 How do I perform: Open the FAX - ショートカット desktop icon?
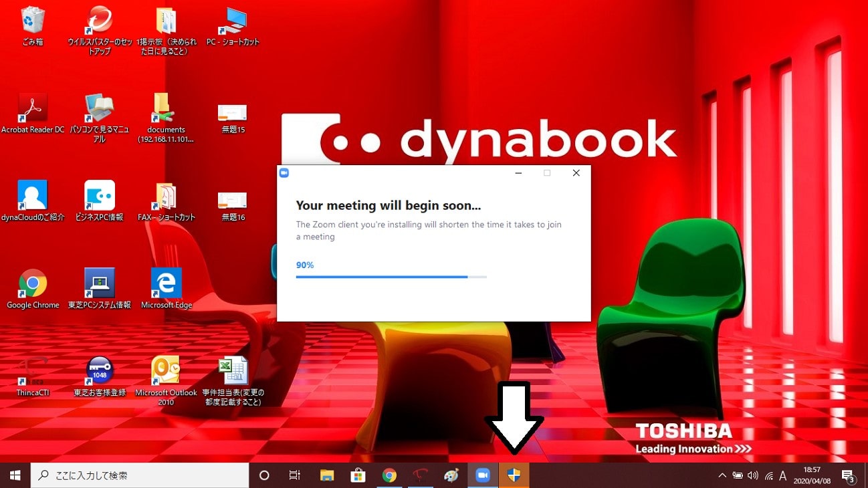166,201
